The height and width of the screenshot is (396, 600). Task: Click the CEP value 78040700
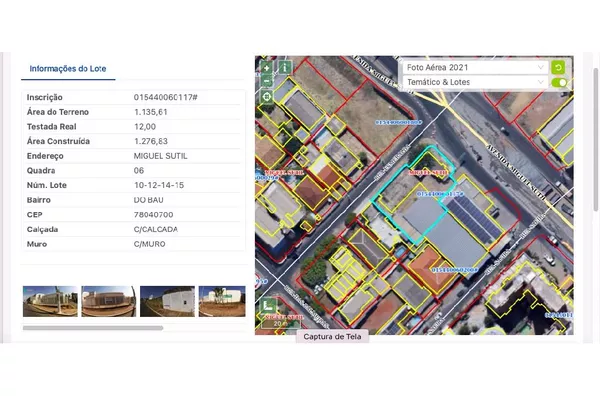(x=153, y=215)
